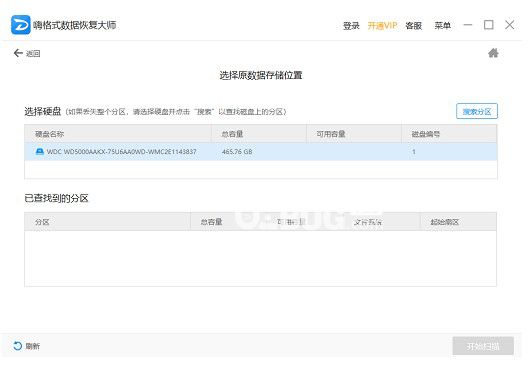Click the 开始扫描 button
This screenshot has height=365, width=530.
(x=483, y=346)
